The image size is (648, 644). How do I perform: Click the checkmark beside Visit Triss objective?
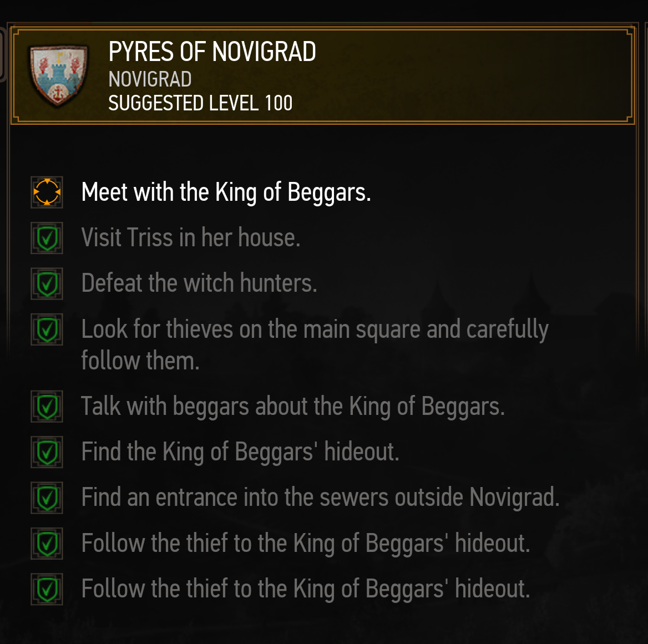coord(47,238)
